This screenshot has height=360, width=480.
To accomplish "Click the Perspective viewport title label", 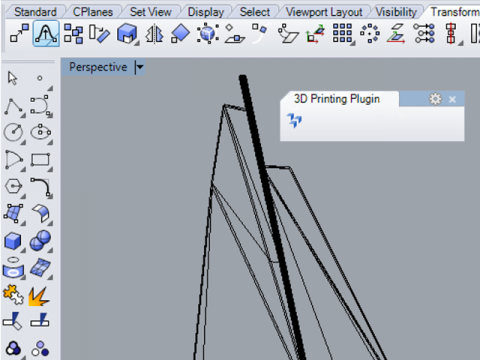I will pyautogui.click(x=98, y=67).
